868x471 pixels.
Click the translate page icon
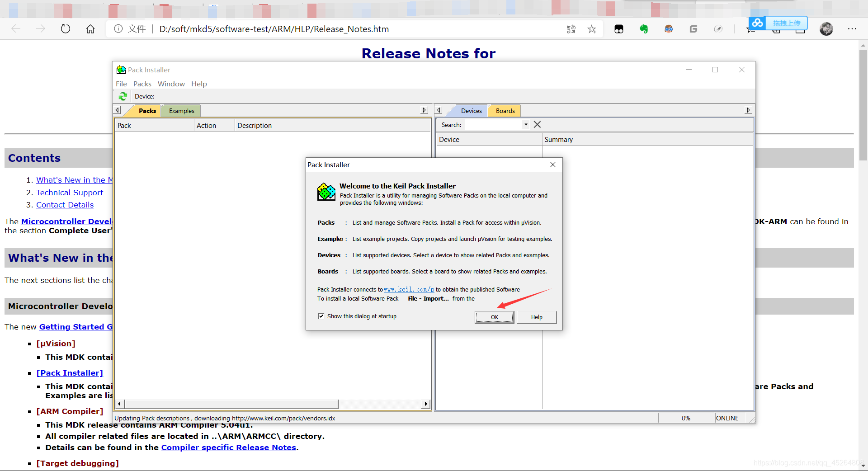(571, 29)
